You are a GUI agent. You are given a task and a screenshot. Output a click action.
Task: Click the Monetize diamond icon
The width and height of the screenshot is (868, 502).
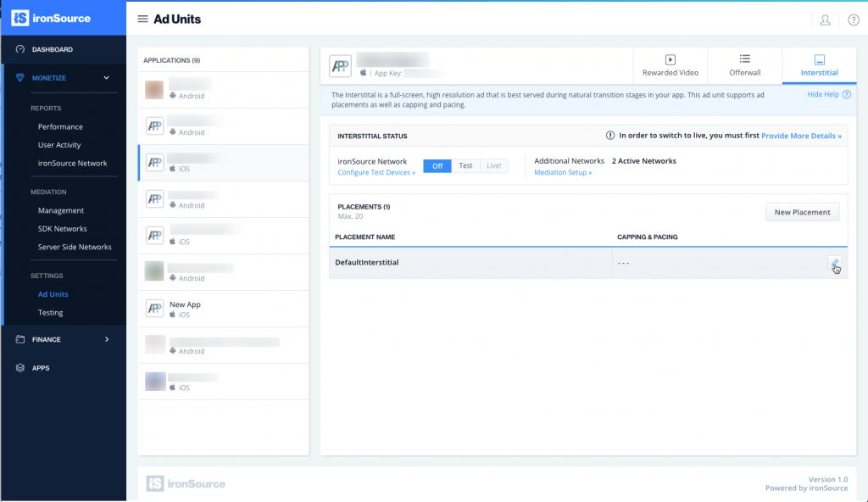point(20,77)
